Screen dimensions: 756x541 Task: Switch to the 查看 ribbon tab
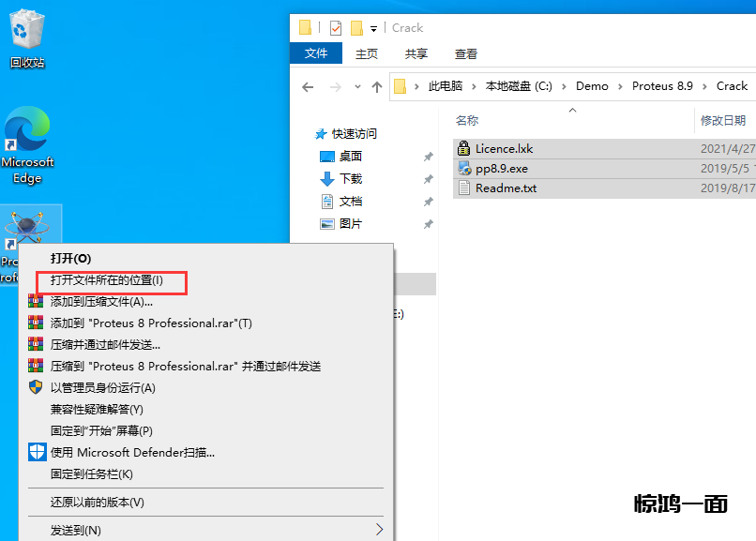pyautogui.click(x=465, y=53)
